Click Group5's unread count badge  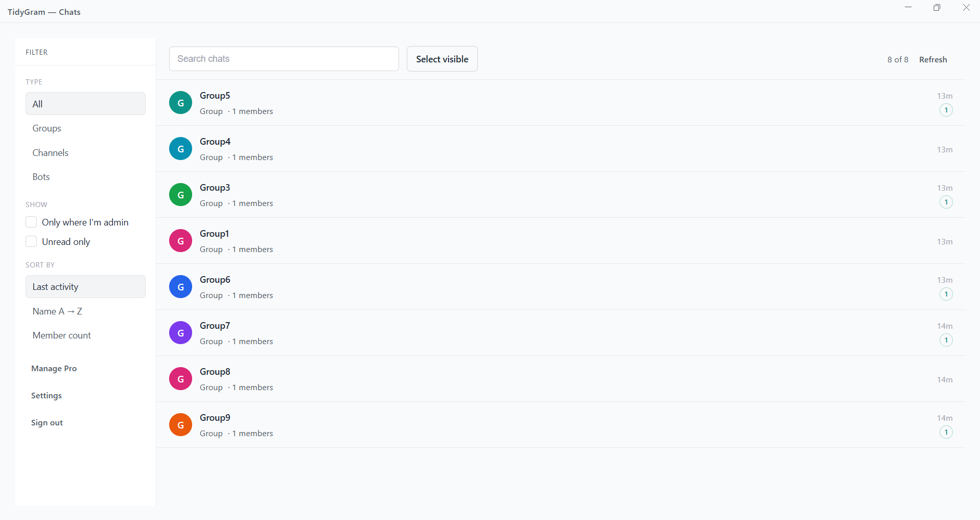pos(946,110)
